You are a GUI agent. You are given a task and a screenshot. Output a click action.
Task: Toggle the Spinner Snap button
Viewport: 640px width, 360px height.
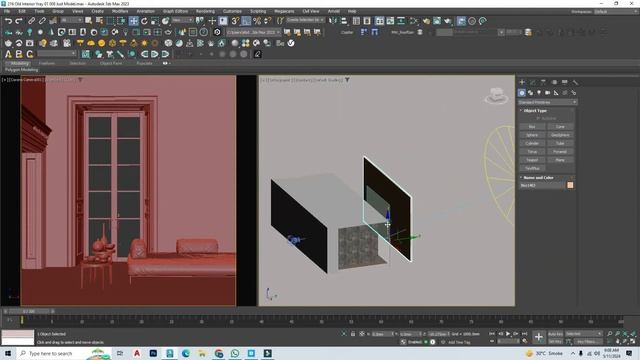(x=267, y=21)
